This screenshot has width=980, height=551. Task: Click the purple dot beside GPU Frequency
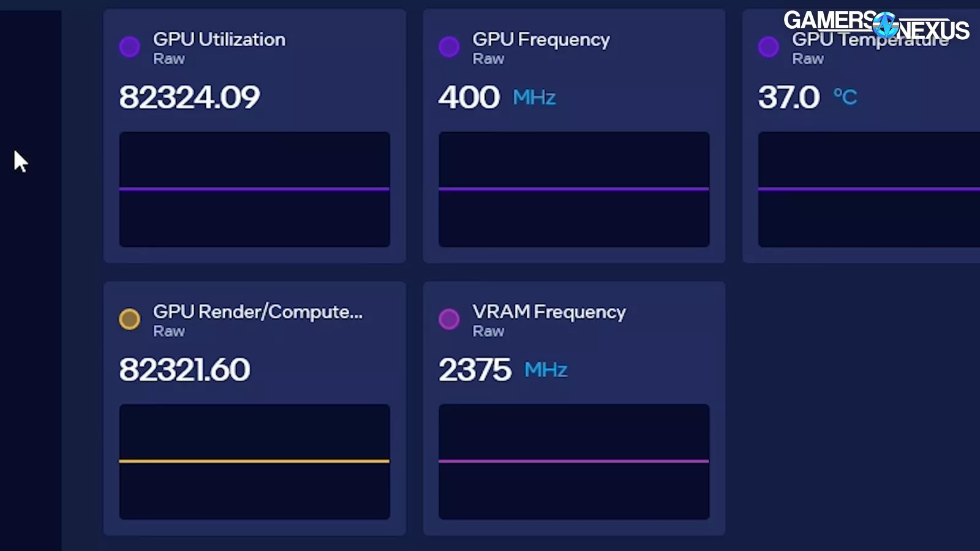click(x=449, y=47)
